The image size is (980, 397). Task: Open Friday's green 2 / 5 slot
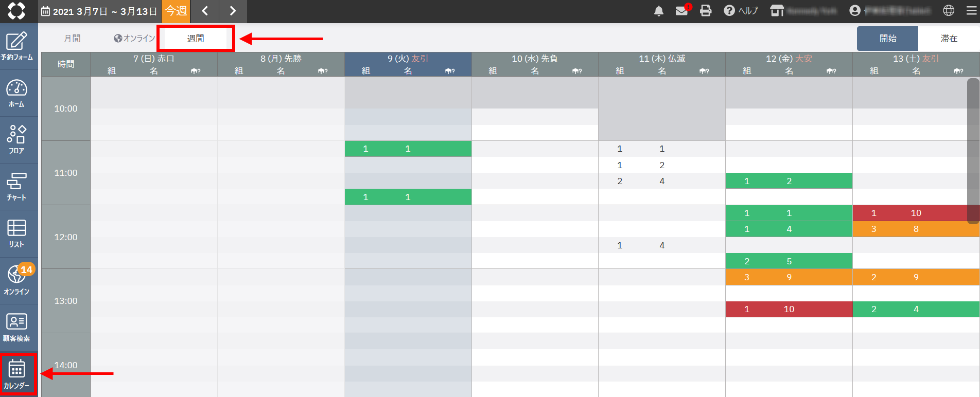tap(789, 261)
